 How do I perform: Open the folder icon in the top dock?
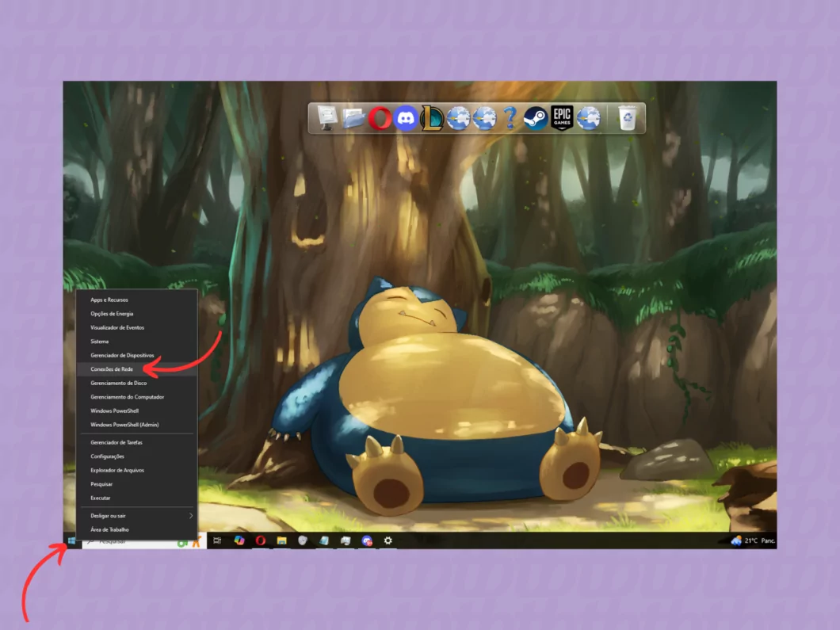click(353, 118)
